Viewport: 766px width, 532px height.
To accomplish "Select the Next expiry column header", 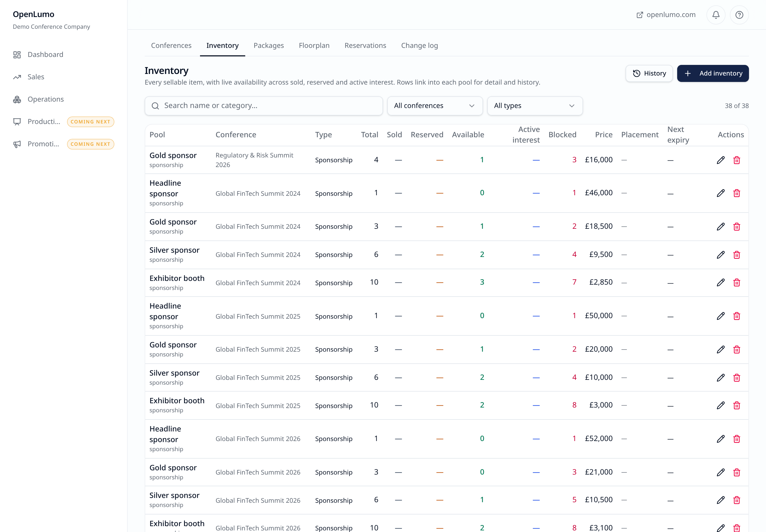I will [678, 135].
